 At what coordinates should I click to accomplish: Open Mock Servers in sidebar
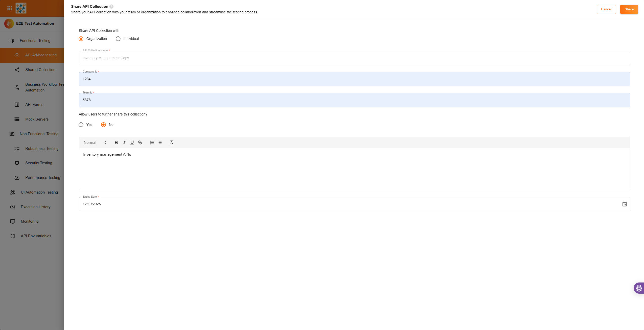tap(37, 119)
